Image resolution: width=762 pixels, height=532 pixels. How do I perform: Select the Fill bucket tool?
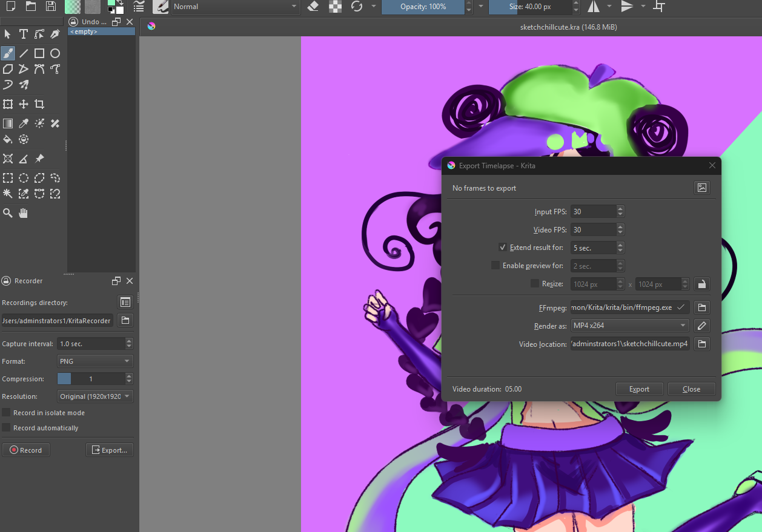point(8,140)
